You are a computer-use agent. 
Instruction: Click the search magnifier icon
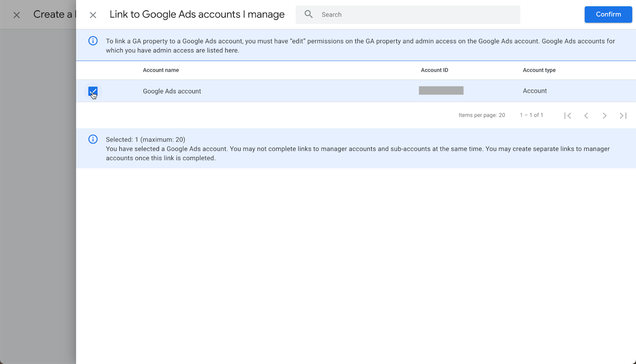(308, 14)
